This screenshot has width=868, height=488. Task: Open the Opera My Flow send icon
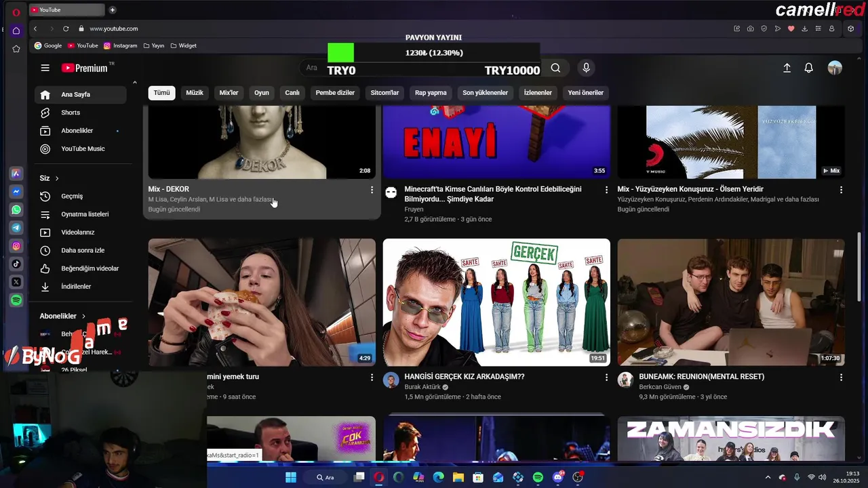(777, 28)
